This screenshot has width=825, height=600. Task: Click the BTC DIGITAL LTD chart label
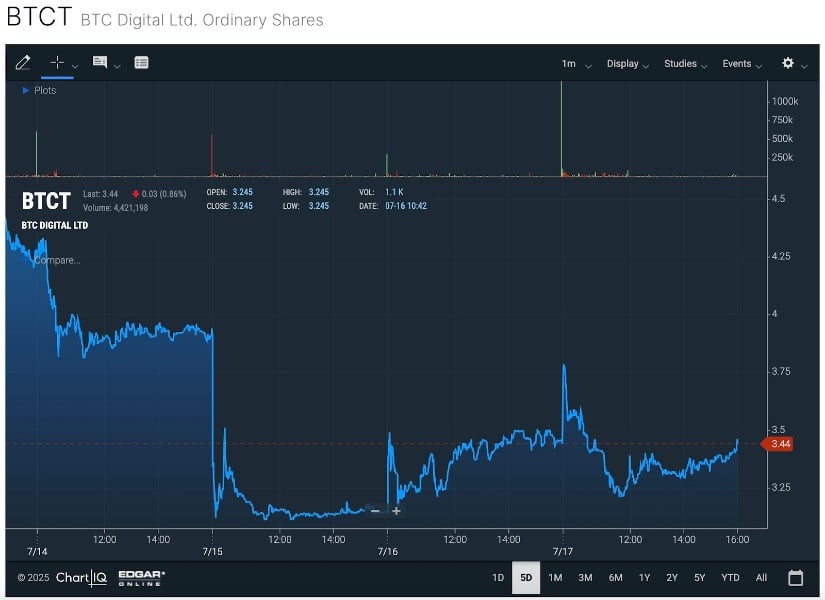point(55,225)
